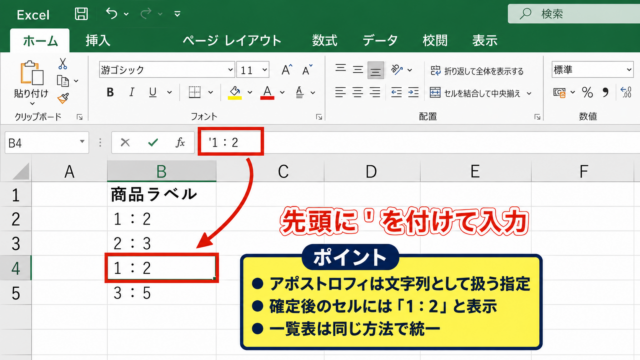Toggle align left
This screenshot has width=640, height=360.
[340, 93]
